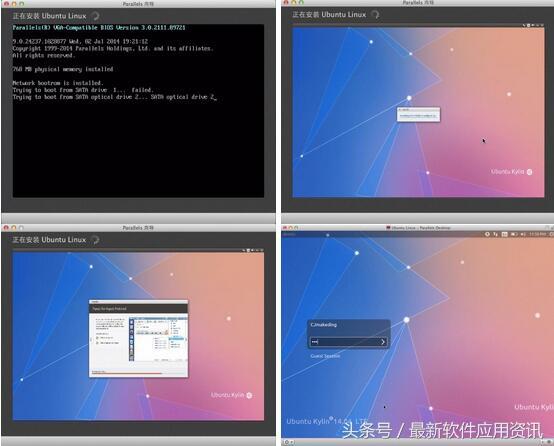
Task: Click the 'Ubuntu Kylin 14.04 LTS' label on the login screen
Action: tap(327, 421)
